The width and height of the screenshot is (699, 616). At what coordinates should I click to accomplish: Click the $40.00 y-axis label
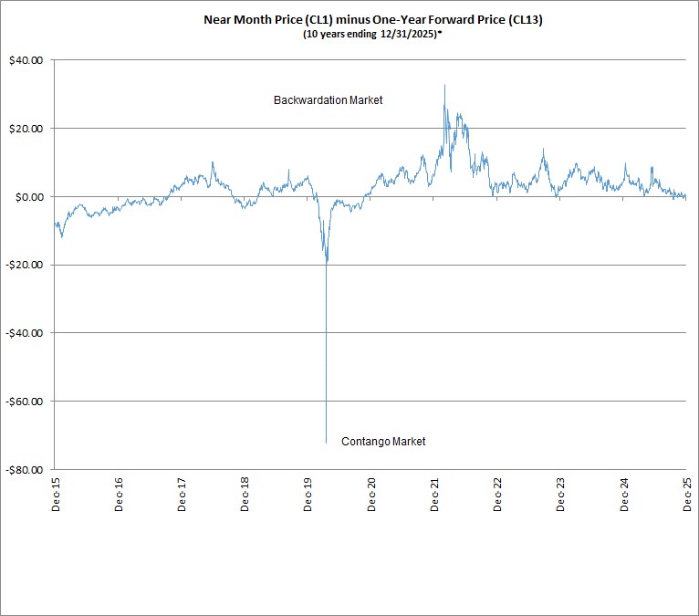click(26, 60)
